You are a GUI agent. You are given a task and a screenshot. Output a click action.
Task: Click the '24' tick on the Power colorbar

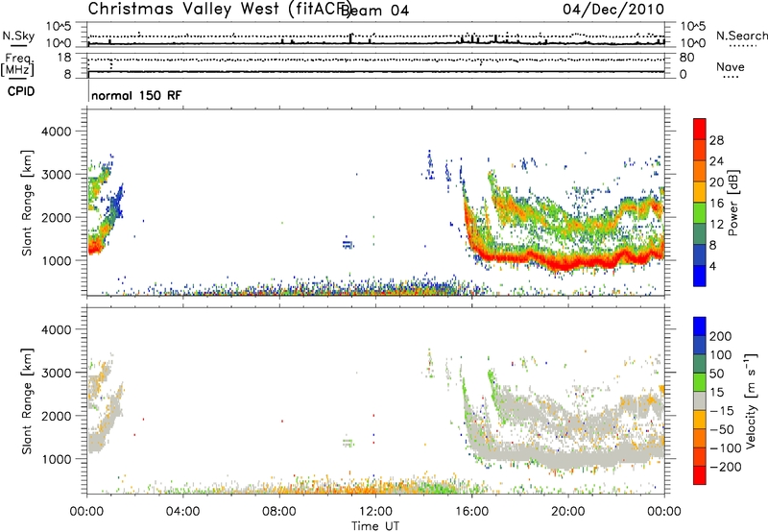tap(716, 161)
